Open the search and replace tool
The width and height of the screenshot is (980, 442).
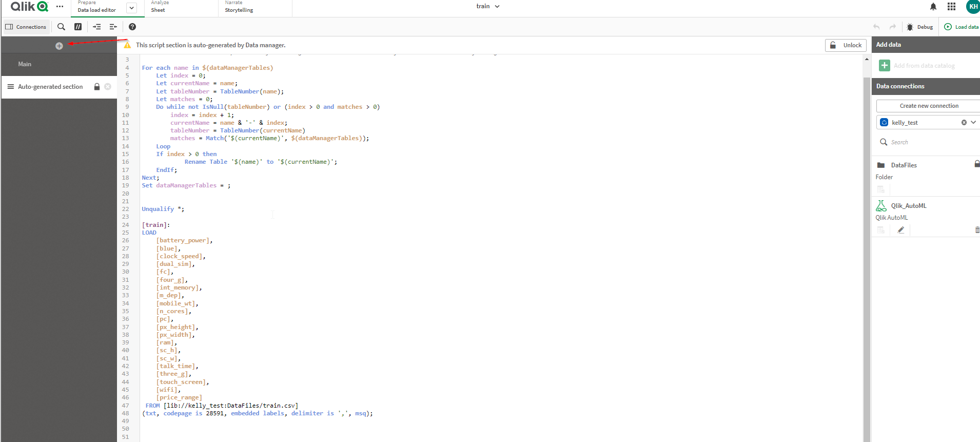click(61, 27)
